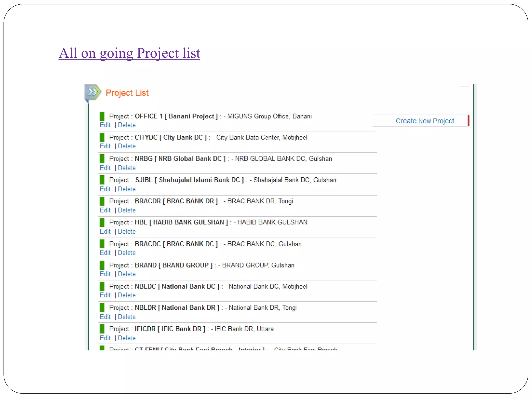The width and height of the screenshot is (532, 399).
Task: Click the green marker beside NRBG project
Action: click(102, 159)
